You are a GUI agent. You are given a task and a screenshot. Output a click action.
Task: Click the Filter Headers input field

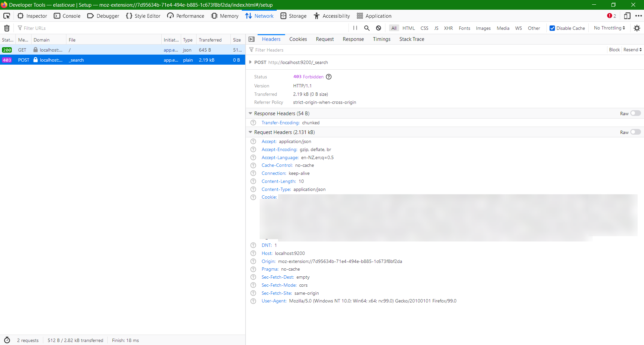tap(285, 50)
